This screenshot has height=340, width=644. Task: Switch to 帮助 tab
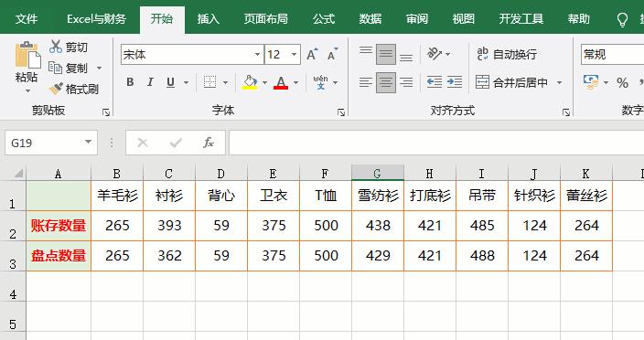tap(579, 19)
